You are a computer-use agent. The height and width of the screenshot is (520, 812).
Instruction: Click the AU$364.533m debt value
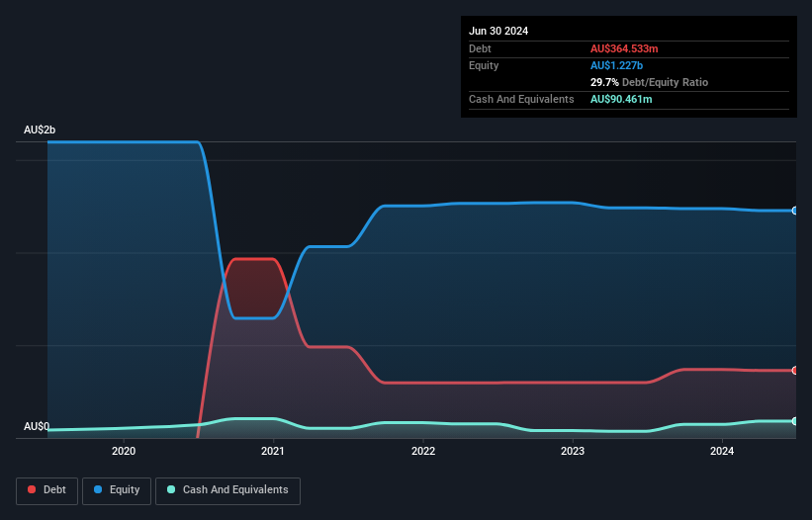624,48
